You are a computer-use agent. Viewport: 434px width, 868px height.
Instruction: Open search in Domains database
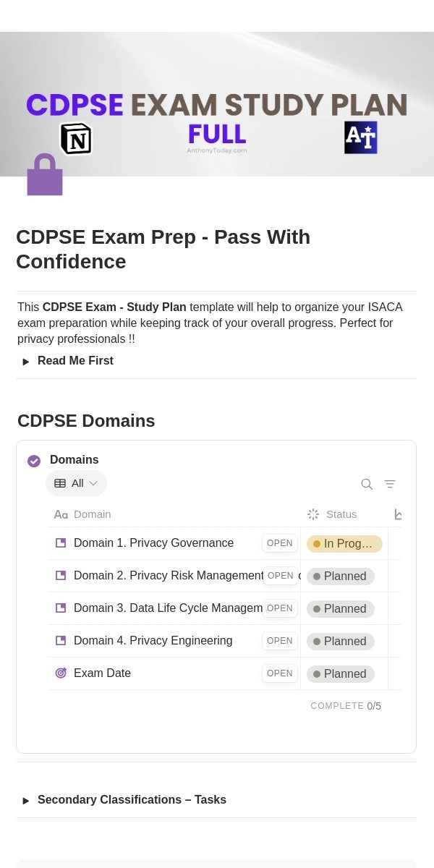[x=367, y=484]
